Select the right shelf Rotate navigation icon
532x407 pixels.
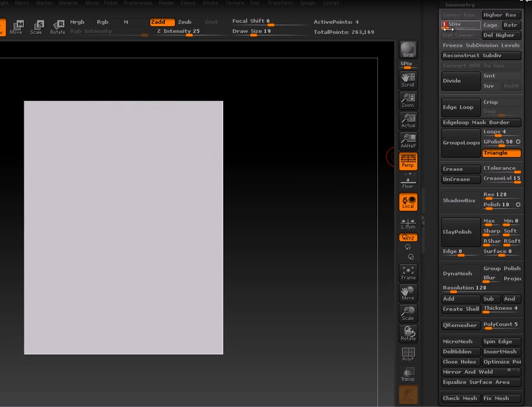(408, 333)
